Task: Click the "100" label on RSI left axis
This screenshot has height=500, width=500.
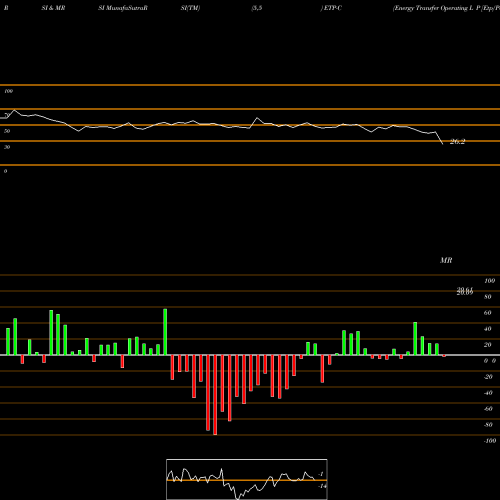Action: tap(8, 91)
